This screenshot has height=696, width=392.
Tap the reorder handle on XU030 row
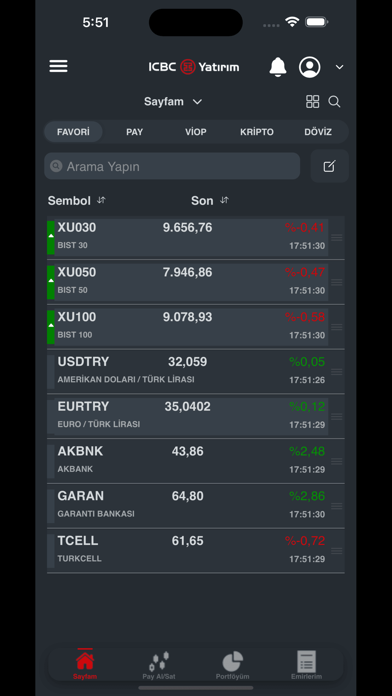(337, 237)
